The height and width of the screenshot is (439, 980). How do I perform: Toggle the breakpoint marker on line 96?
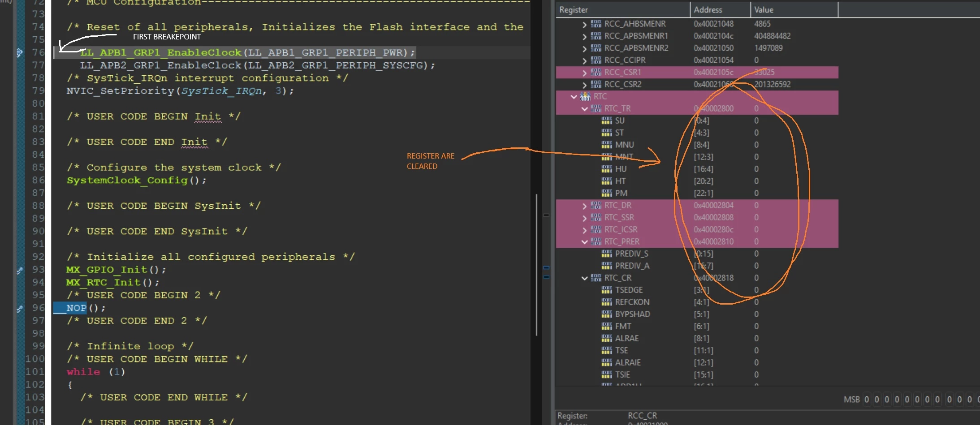(20, 309)
